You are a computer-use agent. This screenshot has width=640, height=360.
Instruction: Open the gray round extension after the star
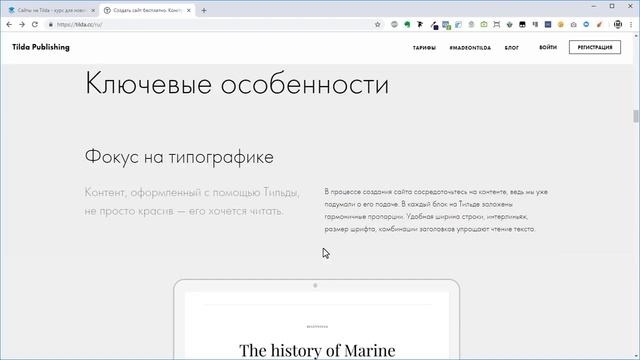pyautogui.click(x=394, y=24)
